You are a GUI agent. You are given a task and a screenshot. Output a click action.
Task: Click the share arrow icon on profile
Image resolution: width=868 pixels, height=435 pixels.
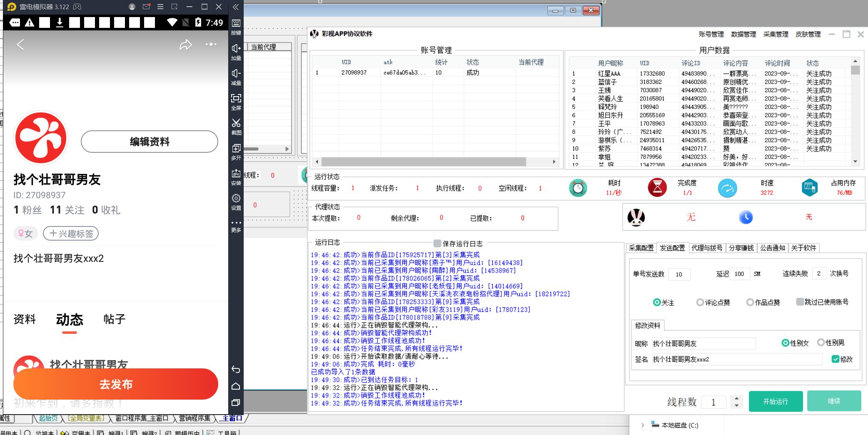tap(185, 45)
